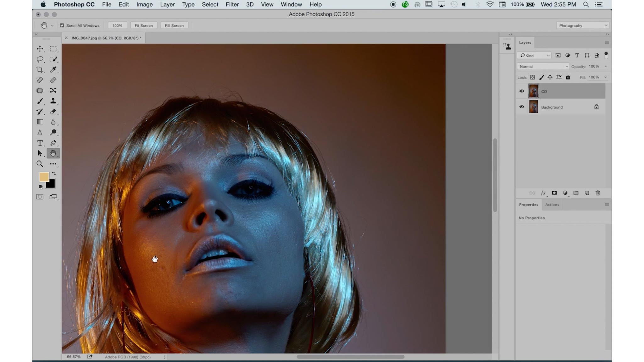Switch to the Actions tab
The height and width of the screenshot is (362, 644).
tap(552, 205)
